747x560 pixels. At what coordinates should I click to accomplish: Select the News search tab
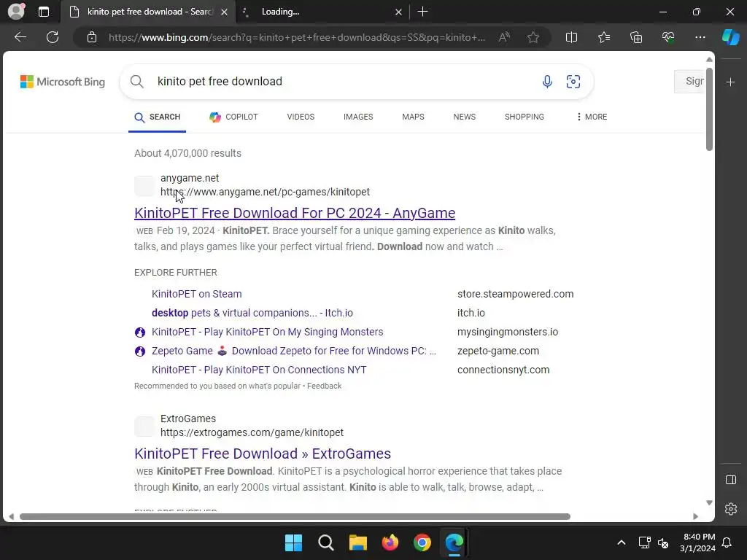[x=465, y=117]
